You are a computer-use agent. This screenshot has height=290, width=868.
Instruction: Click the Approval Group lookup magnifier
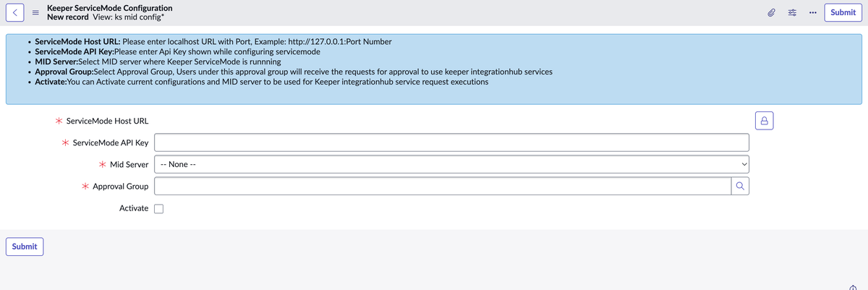pyautogui.click(x=739, y=187)
